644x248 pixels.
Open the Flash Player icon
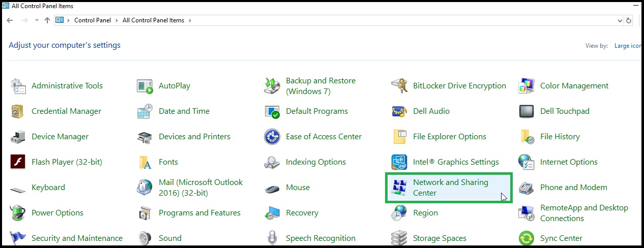[x=18, y=162]
